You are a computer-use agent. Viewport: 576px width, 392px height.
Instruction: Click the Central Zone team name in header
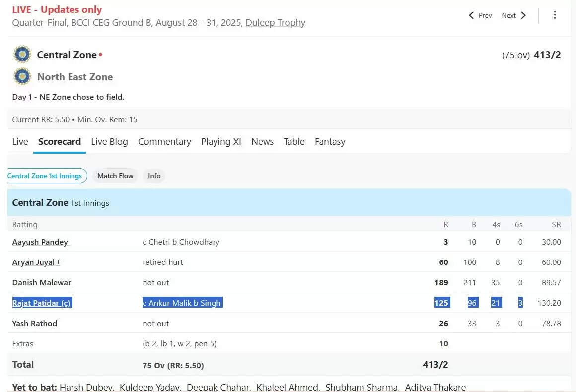(67, 55)
